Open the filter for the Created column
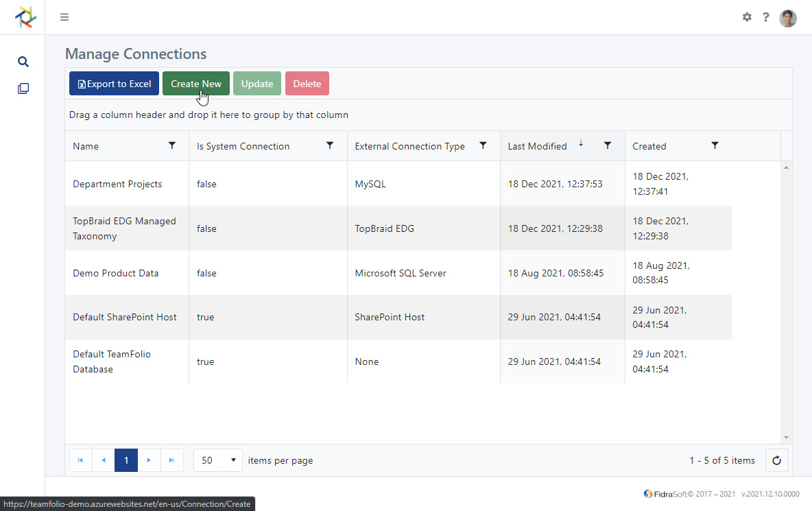The image size is (812, 511). point(715,145)
